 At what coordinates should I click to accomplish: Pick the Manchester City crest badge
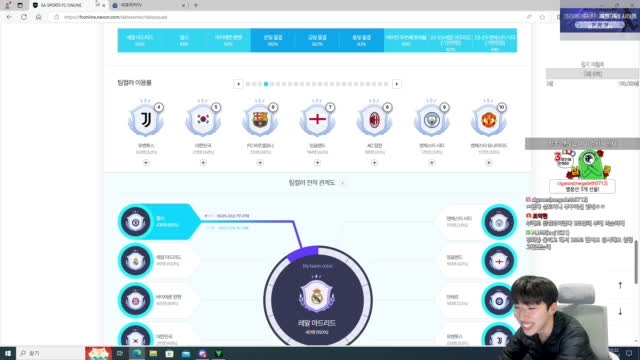click(x=431, y=120)
